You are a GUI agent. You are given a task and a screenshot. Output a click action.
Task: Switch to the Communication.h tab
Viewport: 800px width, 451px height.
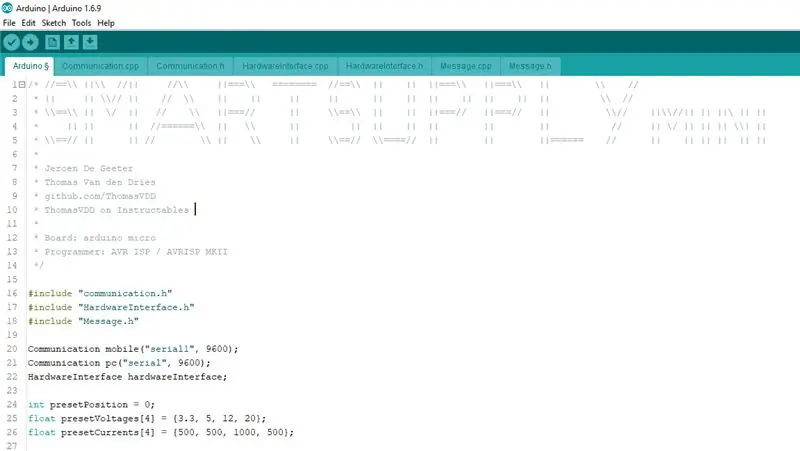pos(190,66)
